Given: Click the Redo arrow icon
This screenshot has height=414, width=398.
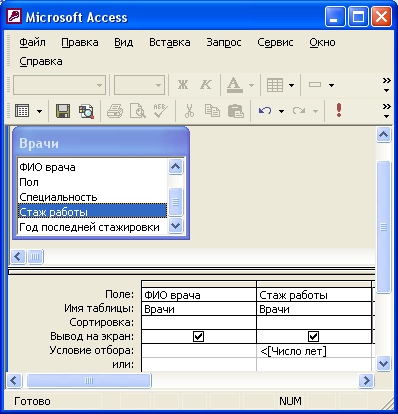Looking at the screenshot, I should [299, 111].
